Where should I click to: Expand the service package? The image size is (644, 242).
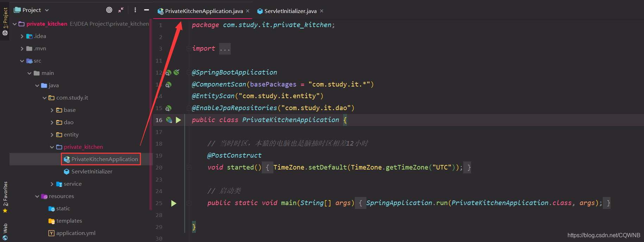(52, 184)
